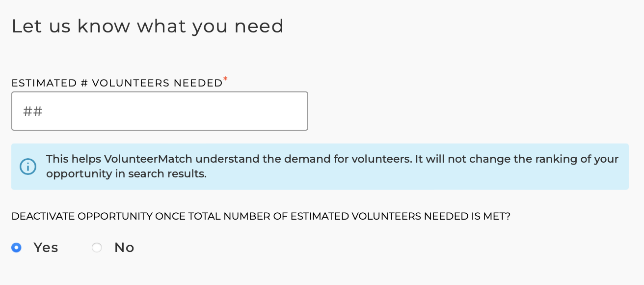Screen dimensions: 644x285
Task: Click the word "VolunteerMatch" in the info banner
Action: click(148, 159)
